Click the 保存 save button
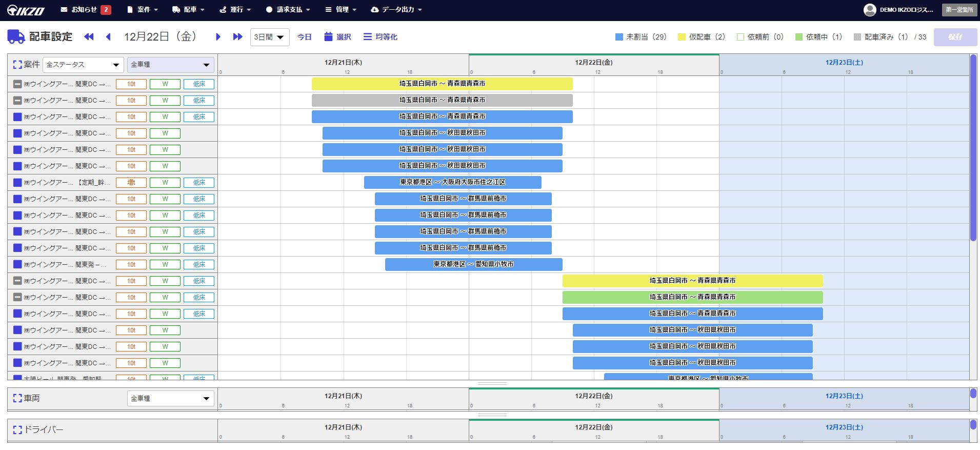The height and width of the screenshot is (450, 980). pos(955,37)
